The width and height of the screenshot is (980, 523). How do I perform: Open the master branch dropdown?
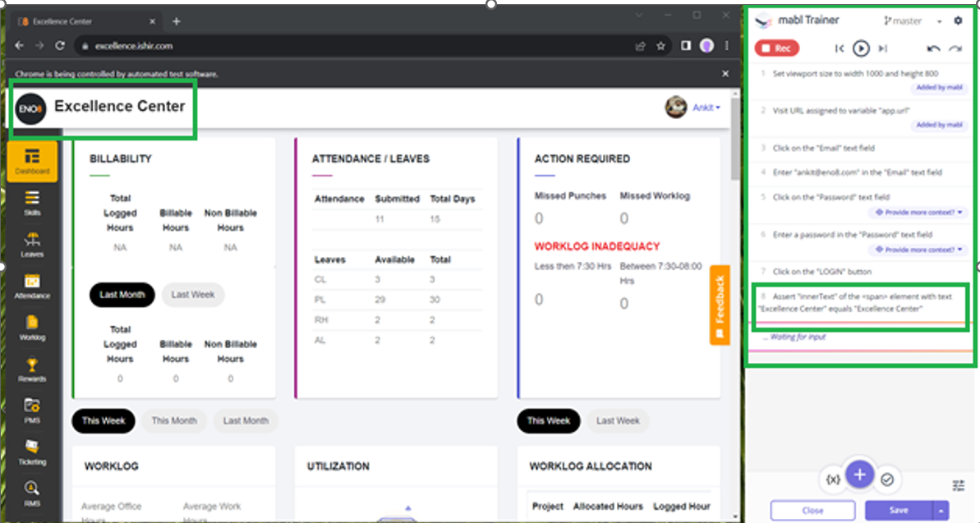pyautogui.click(x=912, y=21)
